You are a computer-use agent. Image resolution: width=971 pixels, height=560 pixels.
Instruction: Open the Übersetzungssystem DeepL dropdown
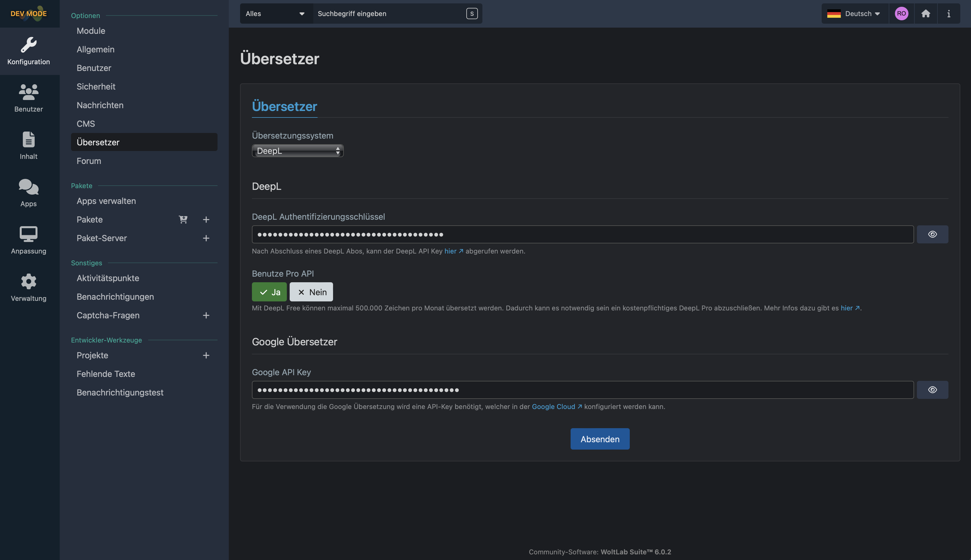(x=297, y=151)
